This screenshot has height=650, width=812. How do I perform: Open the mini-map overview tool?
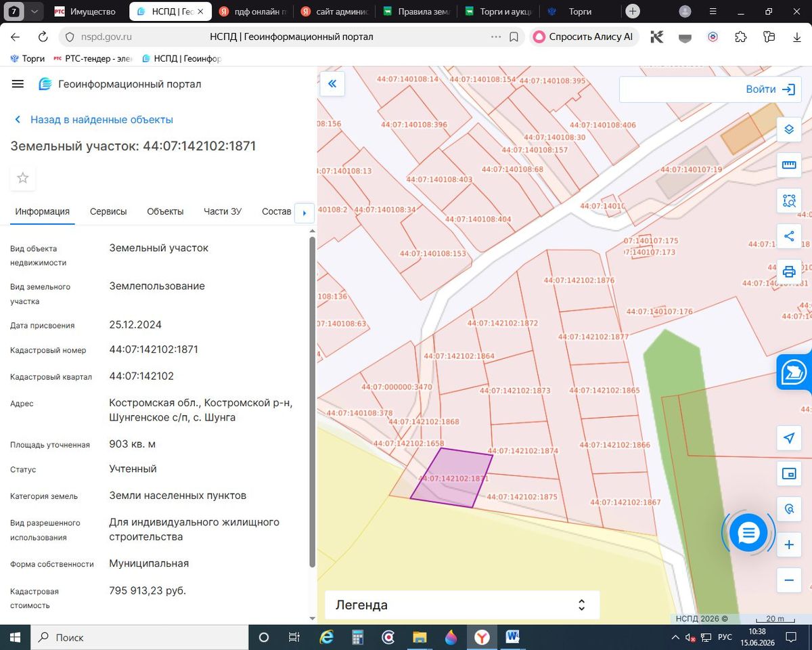789,473
